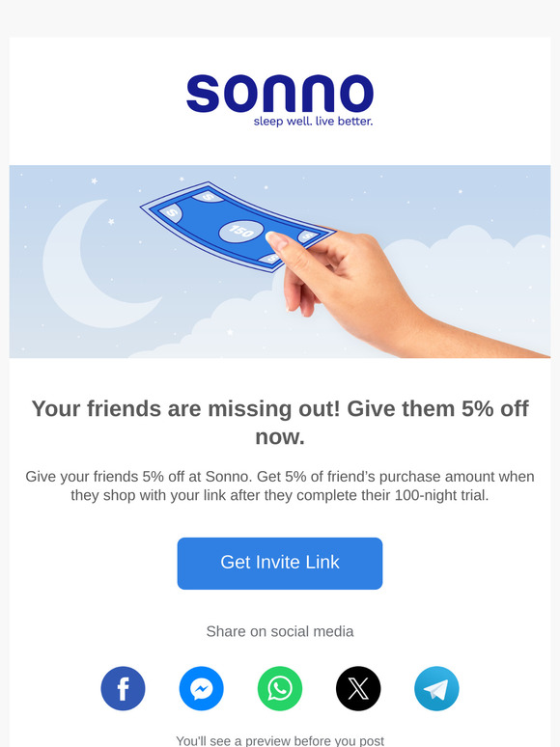560x747 pixels.
Task: Share via the Facebook icon
Action: point(123,688)
